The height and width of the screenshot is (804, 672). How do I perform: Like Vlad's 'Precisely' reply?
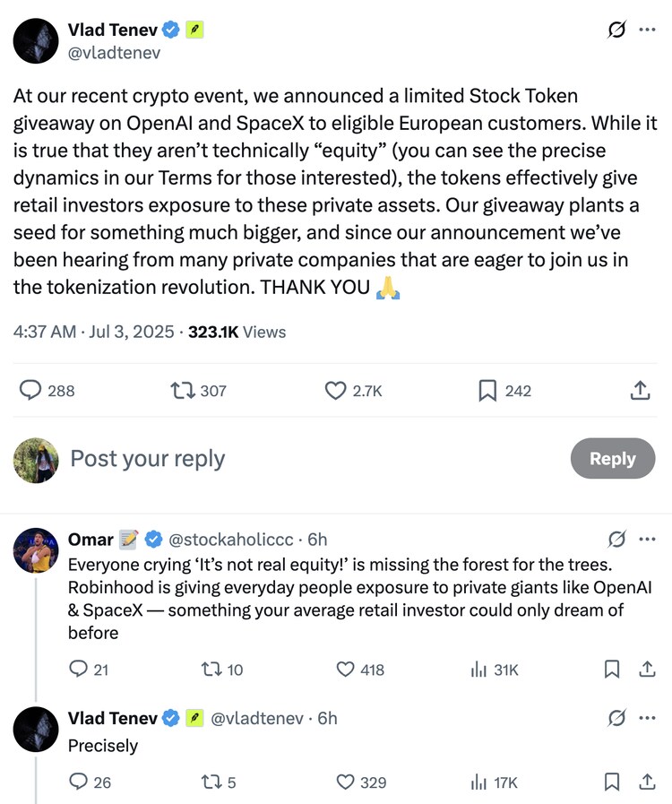[x=346, y=782]
